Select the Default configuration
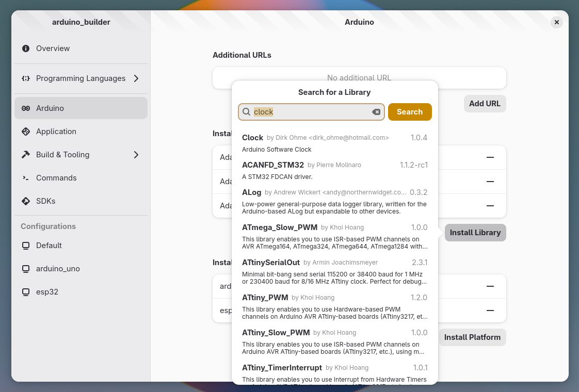Image resolution: width=579 pixels, height=392 pixels. [x=81, y=246]
